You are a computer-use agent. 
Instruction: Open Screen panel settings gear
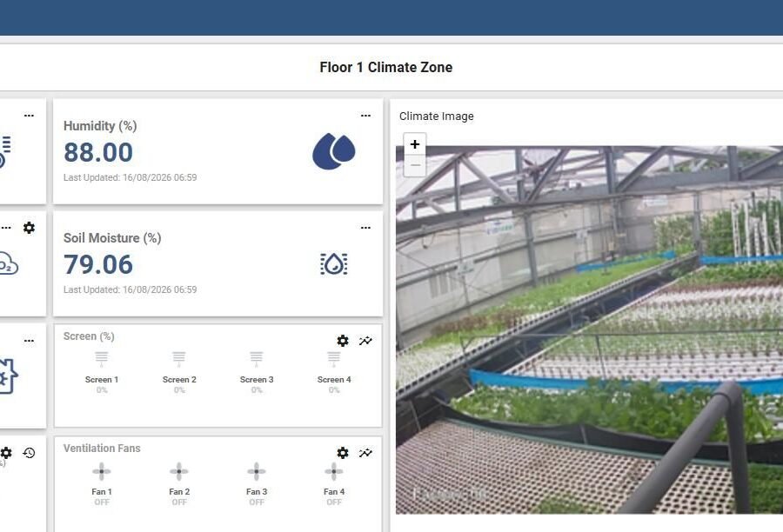pyautogui.click(x=343, y=341)
